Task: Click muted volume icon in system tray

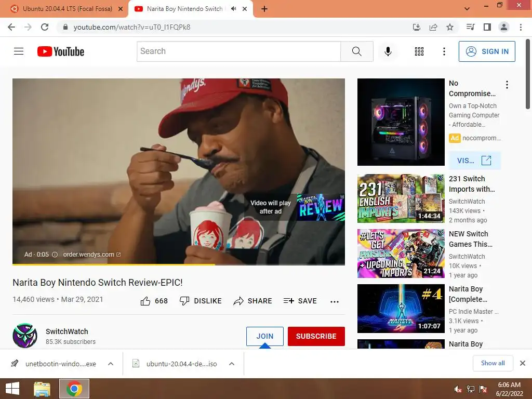Action: (458, 389)
